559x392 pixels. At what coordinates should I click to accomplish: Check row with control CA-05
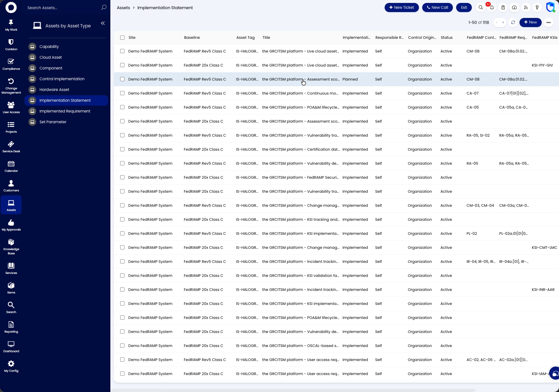tap(122, 107)
